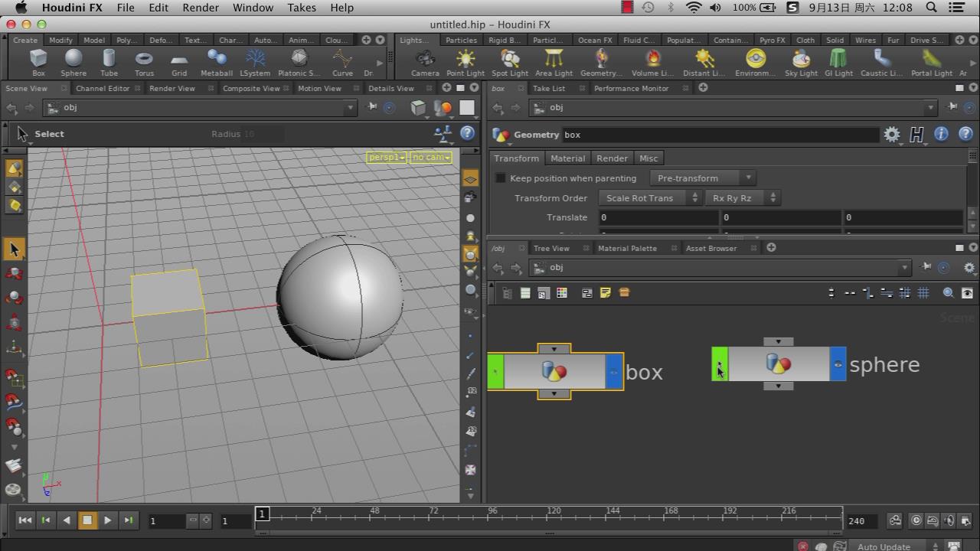Screen dimensions: 980x551
Task: Edit the geometry node name field
Action: (720, 135)
